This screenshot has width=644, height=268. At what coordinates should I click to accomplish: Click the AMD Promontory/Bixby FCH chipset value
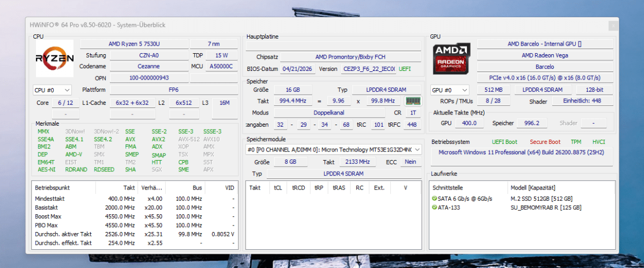(x=350, y=57)
